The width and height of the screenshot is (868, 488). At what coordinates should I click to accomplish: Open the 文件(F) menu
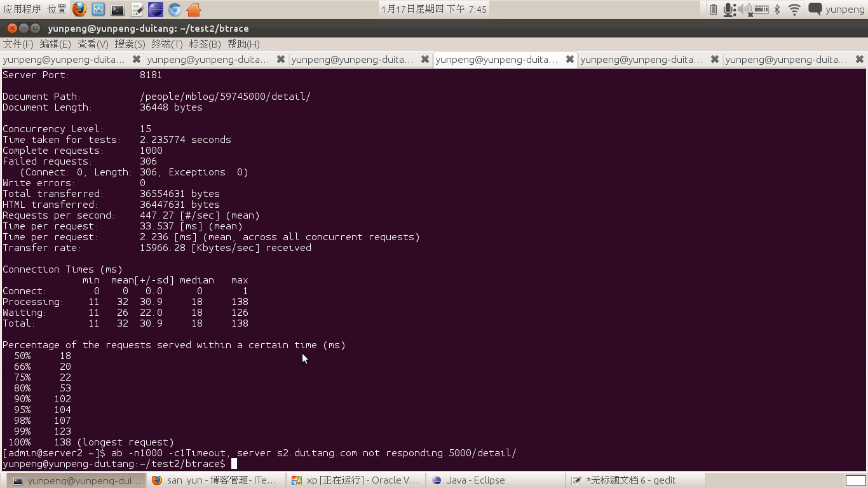[18, 44]
